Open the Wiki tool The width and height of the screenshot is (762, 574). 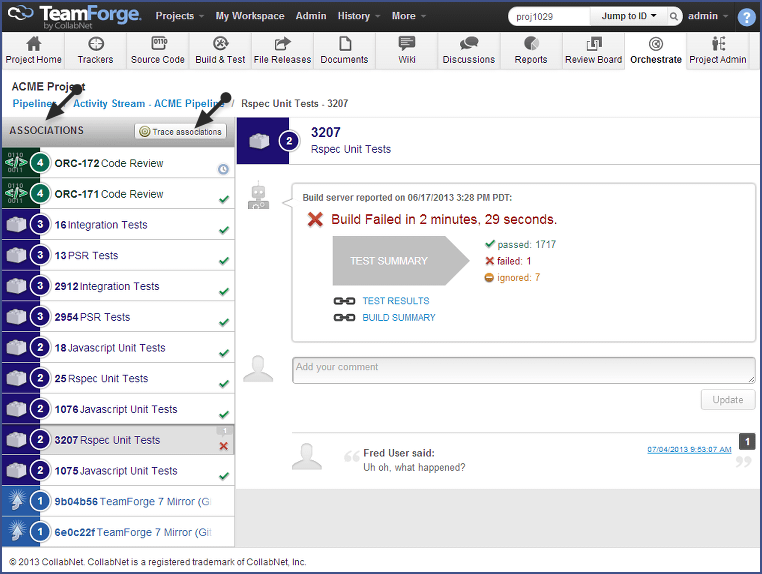[x=407, y=51]
